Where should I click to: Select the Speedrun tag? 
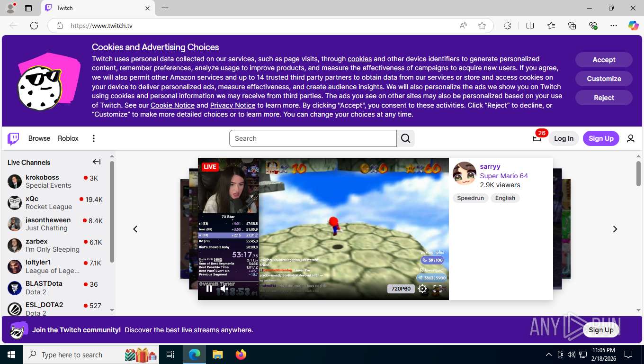coord(470,198)
